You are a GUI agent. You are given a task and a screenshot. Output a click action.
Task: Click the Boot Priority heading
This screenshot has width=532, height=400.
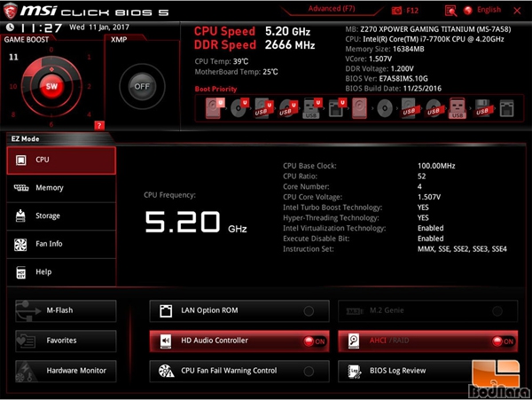[x=215, y=89]
